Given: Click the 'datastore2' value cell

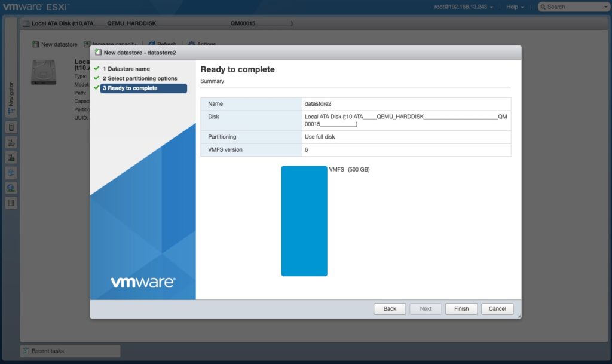Looking at the screenshot, I should (406, 104).
